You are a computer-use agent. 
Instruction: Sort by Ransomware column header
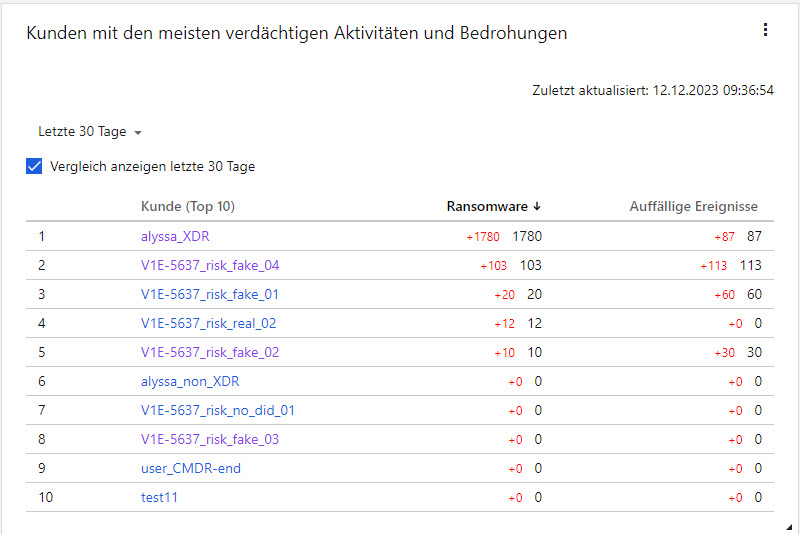point(486,207)
